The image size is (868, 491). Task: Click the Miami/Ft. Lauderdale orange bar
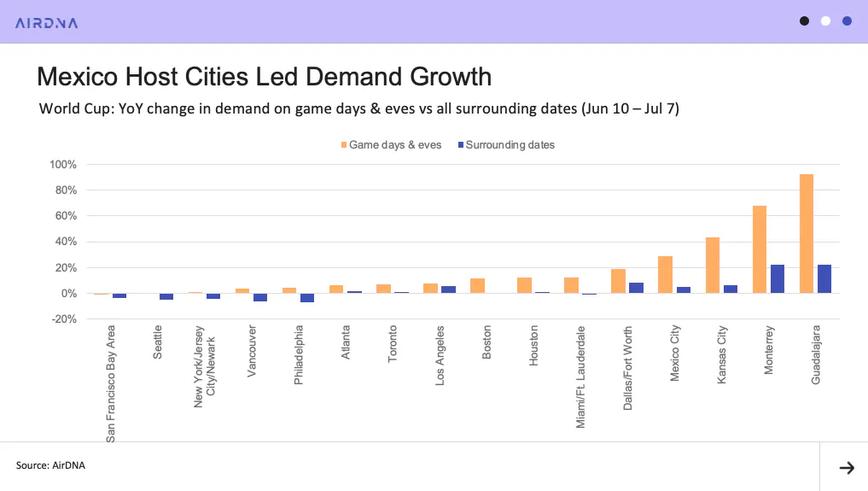tap(571, 285)
